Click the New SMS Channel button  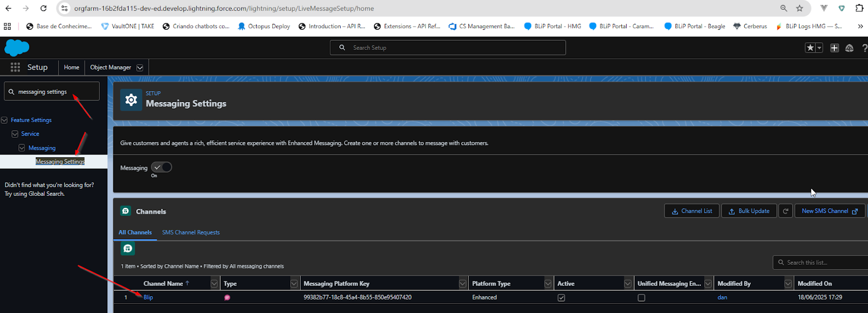pos(829,211)
